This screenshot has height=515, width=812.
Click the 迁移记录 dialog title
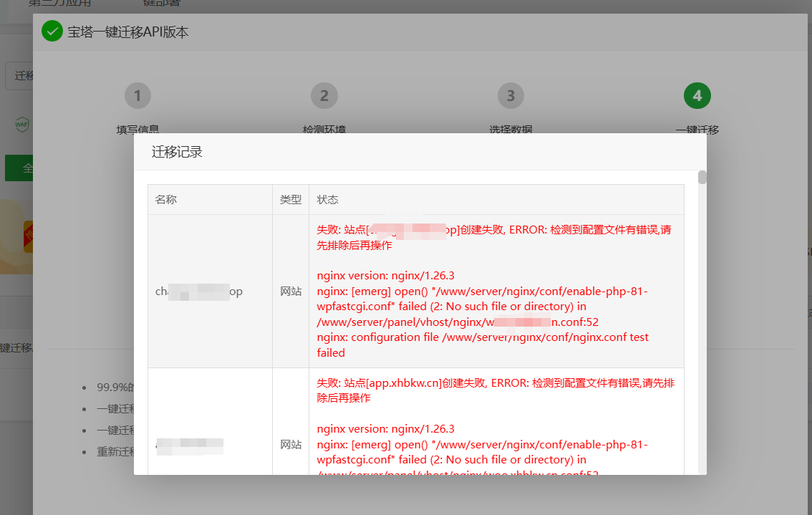click(177, 152)
